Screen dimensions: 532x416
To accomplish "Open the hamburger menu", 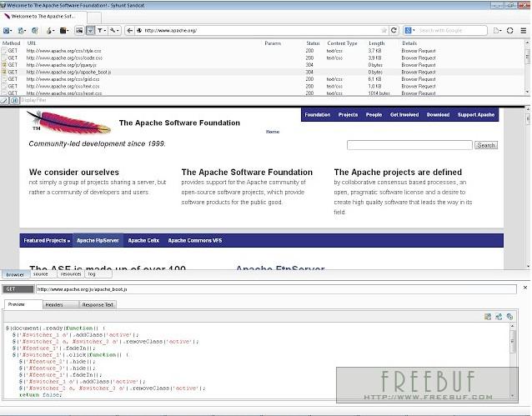I will (524, 31).
